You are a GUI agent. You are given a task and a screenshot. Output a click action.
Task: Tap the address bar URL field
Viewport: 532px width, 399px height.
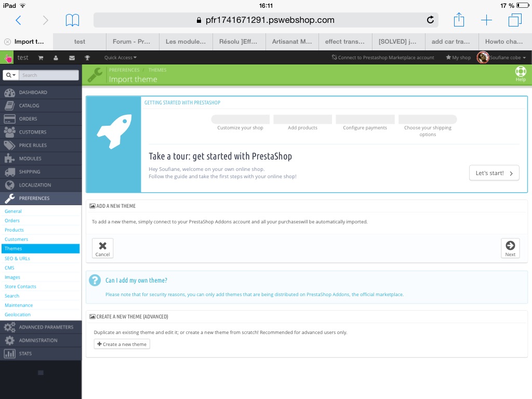pyautogui.click(x=265, y=20)
